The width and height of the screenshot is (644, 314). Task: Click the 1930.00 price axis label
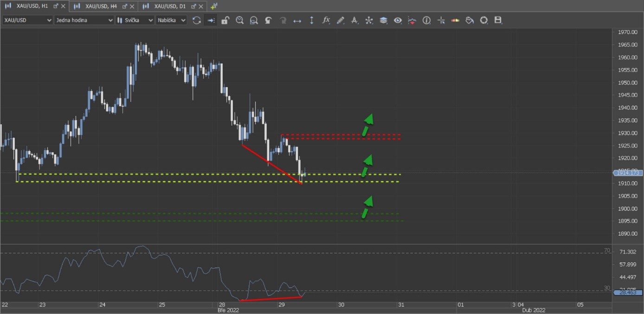click(627, 133)
